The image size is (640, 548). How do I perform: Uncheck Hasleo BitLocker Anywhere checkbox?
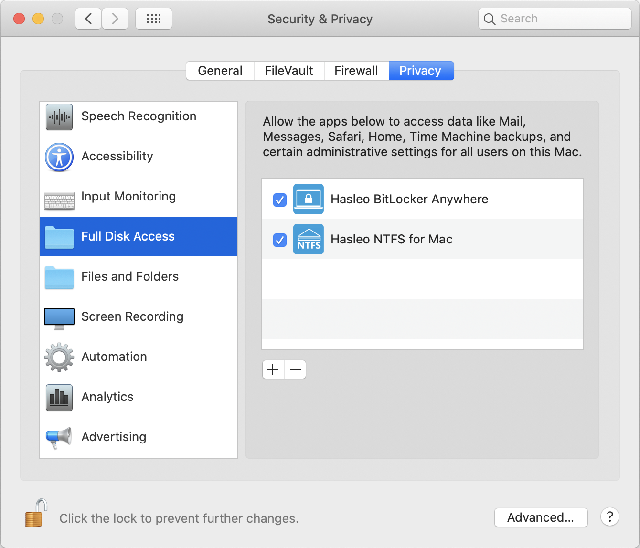pyautogui.click(x=280, y=200)
